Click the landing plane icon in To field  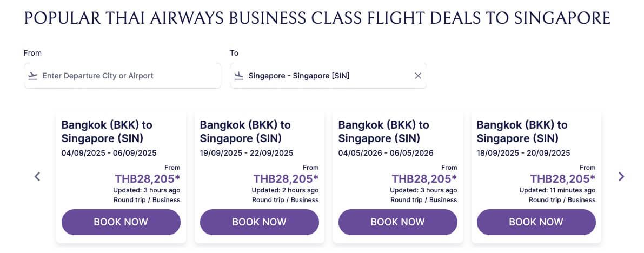tap(239, 76)
